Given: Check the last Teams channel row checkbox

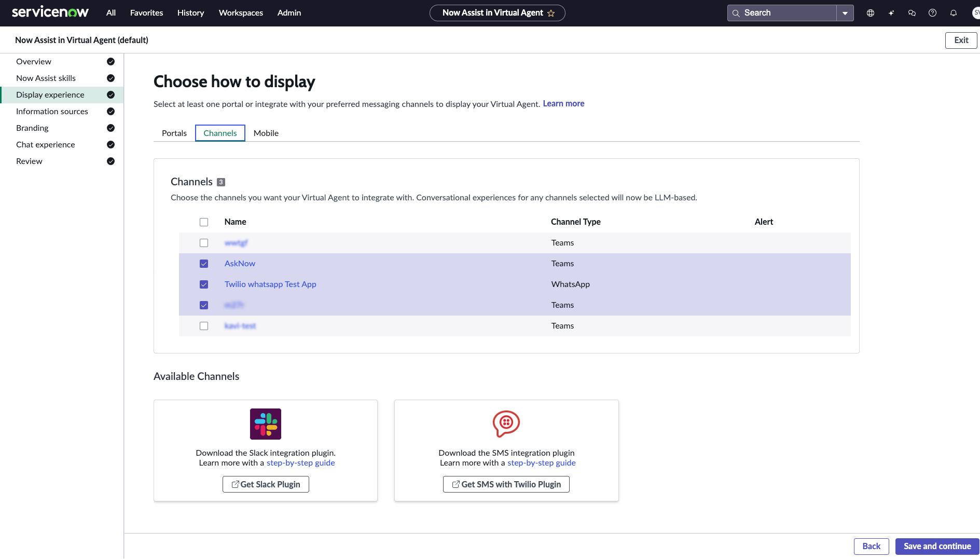Looking at the screenshot, I should 204,326.
